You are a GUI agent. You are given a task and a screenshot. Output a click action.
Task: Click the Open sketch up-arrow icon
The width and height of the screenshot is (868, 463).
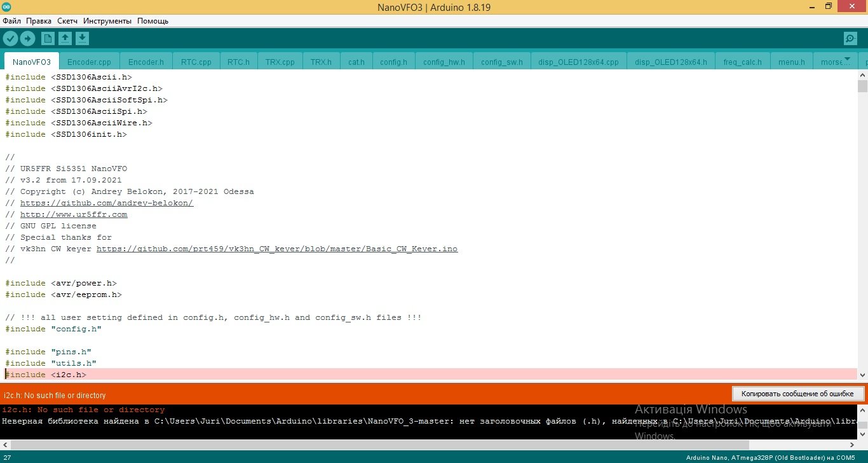coord(65,39)
